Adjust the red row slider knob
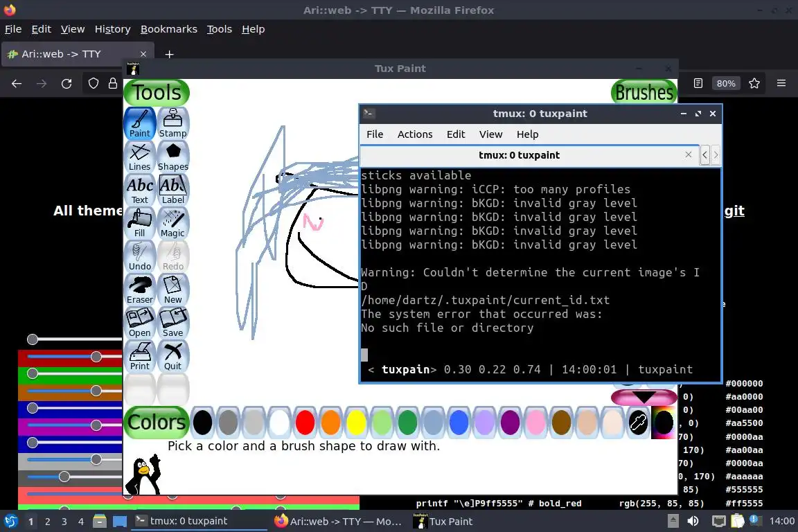 (x=96, y=357)
